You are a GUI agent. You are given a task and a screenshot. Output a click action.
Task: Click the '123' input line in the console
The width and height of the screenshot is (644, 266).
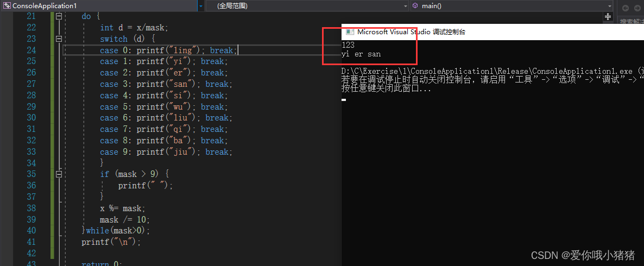pyautogui.click(x=348, y=45)
